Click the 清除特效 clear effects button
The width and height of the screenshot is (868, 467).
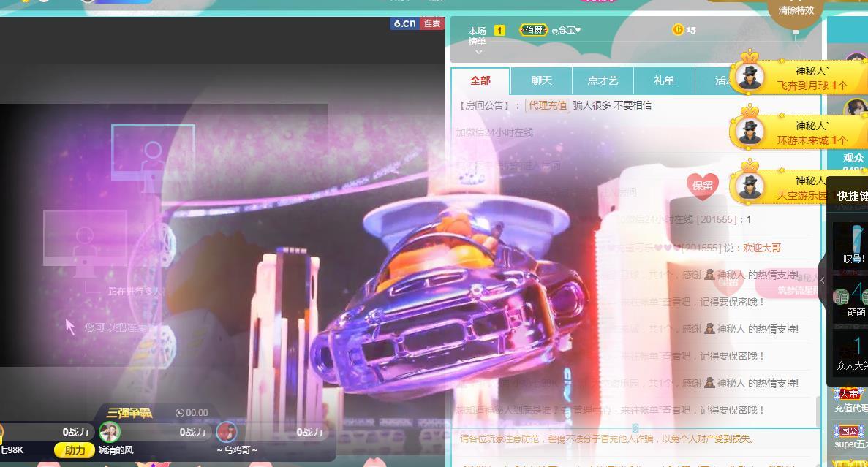[x=796, y=10]
